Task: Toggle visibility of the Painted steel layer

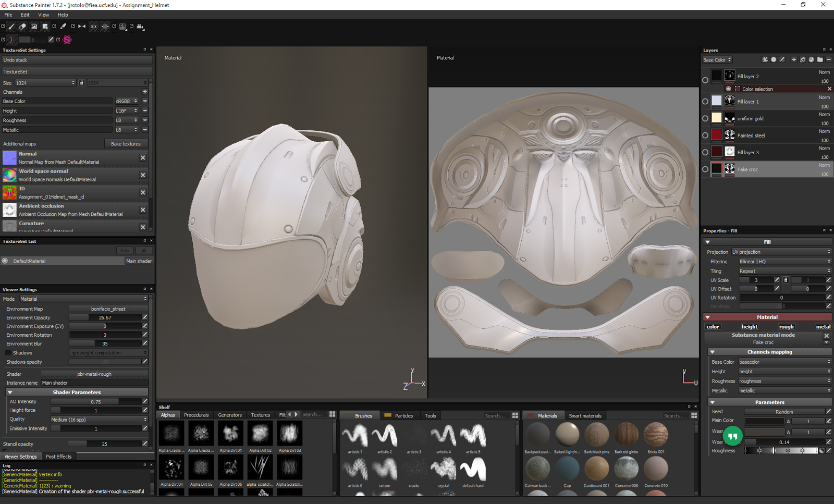Action: [x=706, y=135]
